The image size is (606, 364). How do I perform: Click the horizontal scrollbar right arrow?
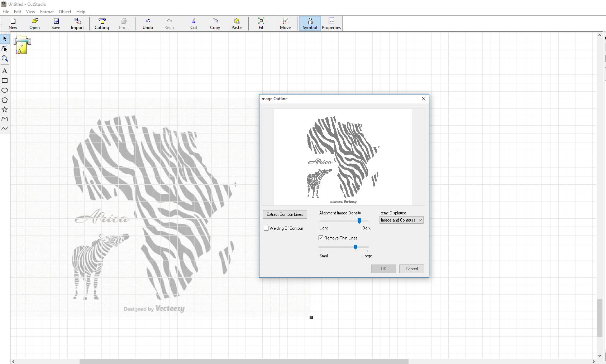coord(594,361)
